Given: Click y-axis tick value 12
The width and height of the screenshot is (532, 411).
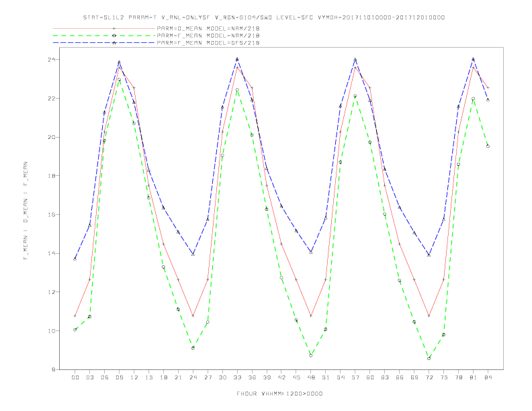Looking at the screenshot, I should (x=52, y=292).
